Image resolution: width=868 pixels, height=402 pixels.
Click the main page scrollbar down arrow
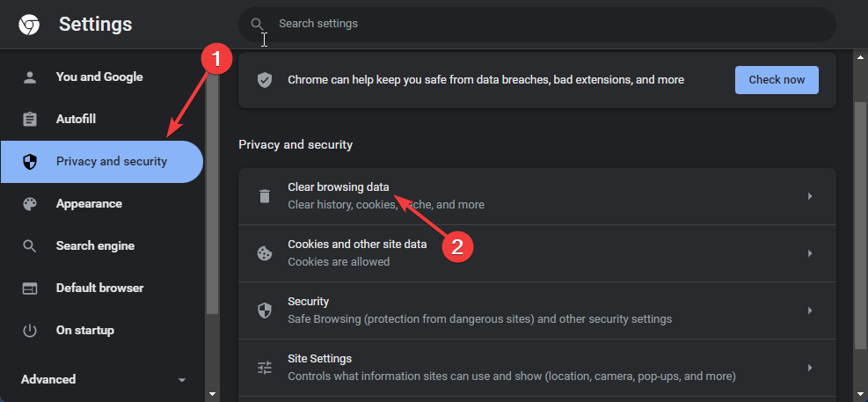pos(860,394)
